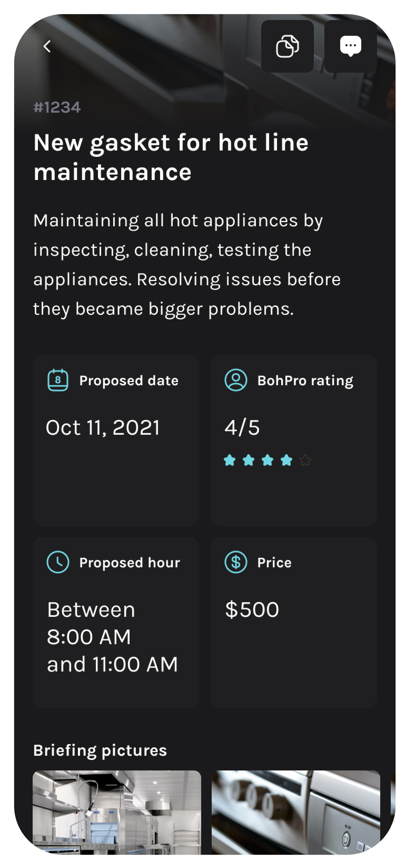Click the dollar sign Price icon
This screenshot has height=868, width=409.
(x=236, y=562)
